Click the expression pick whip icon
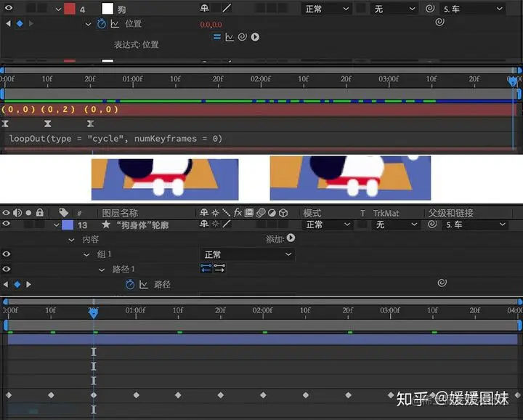The width and height of the screenshot is (523, 420). click(x=242, y=37)
